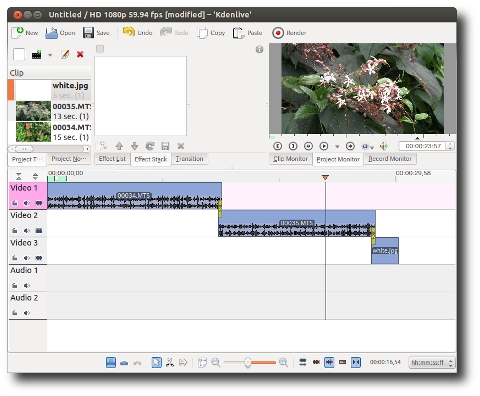Image resolution: width=480 pixels, height=396 pixels.
Task: Click the monitor play button
Action: [x=324, y=146]
